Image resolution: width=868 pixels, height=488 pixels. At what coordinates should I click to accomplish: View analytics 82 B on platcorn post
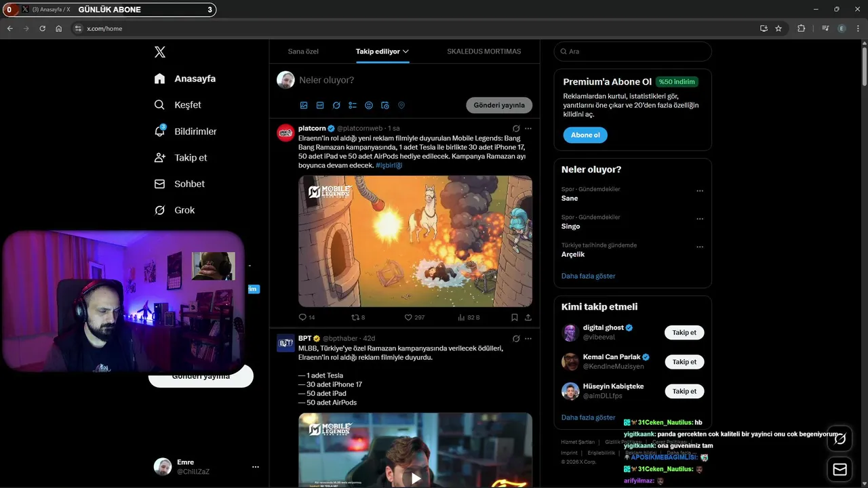469,317
